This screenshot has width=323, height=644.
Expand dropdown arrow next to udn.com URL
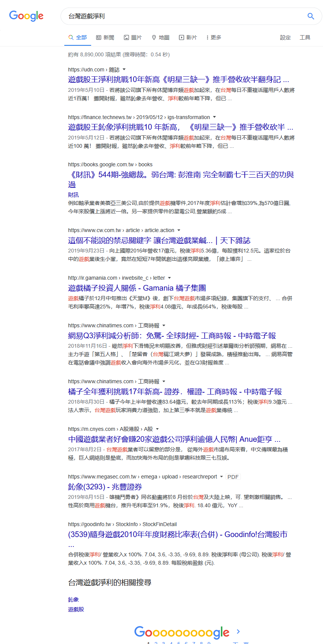(124, 70)
